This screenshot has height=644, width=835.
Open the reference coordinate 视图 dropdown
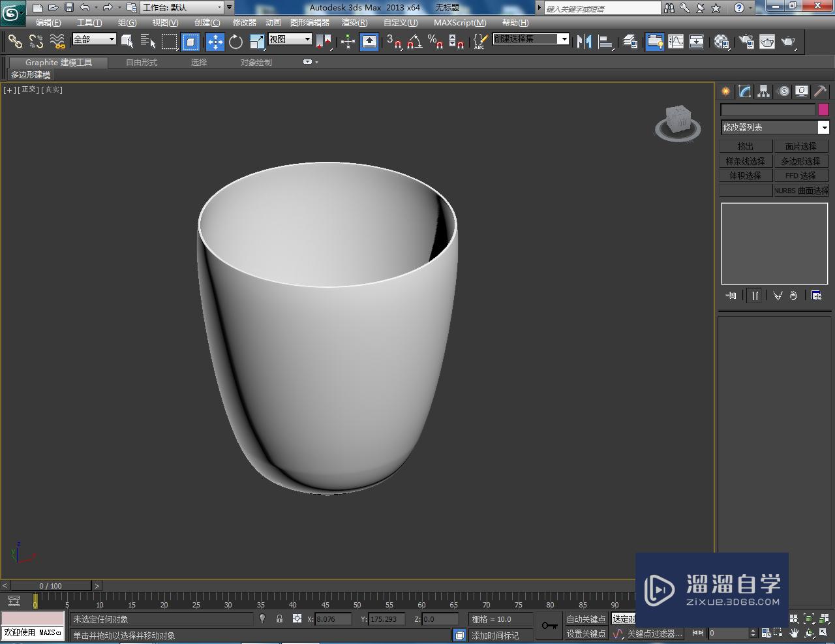click(290, 39)
